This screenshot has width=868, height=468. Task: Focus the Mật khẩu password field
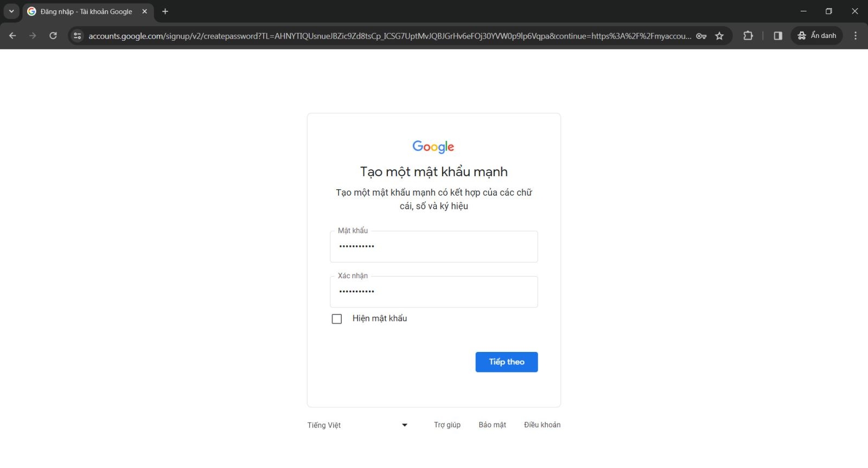[x=434, y=247]
